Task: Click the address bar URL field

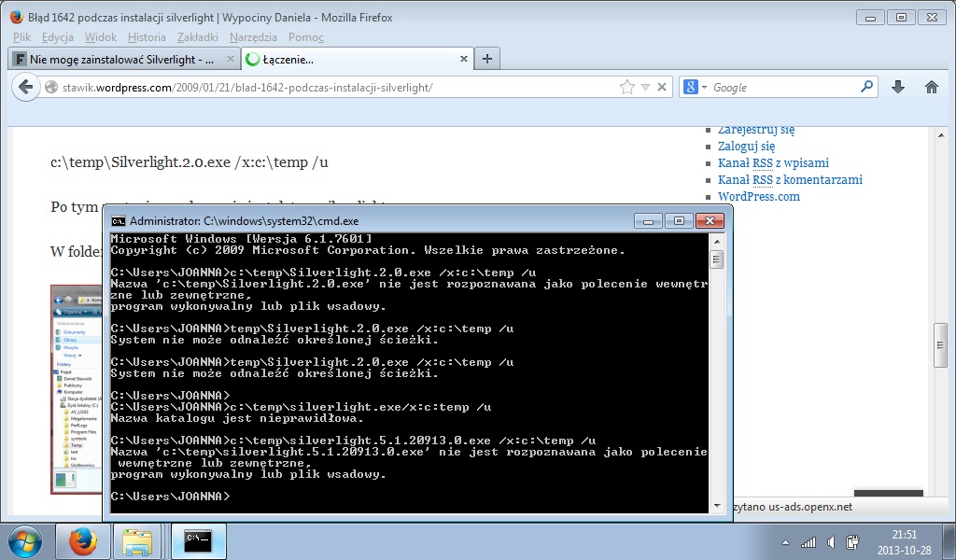Action: [x=338, y=87]
